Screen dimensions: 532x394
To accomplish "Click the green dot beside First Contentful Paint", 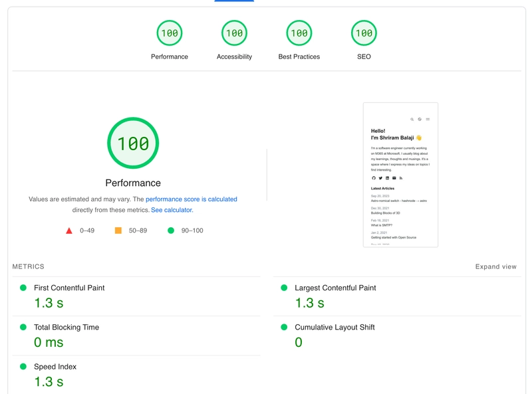I will click(x=23, y=288).
